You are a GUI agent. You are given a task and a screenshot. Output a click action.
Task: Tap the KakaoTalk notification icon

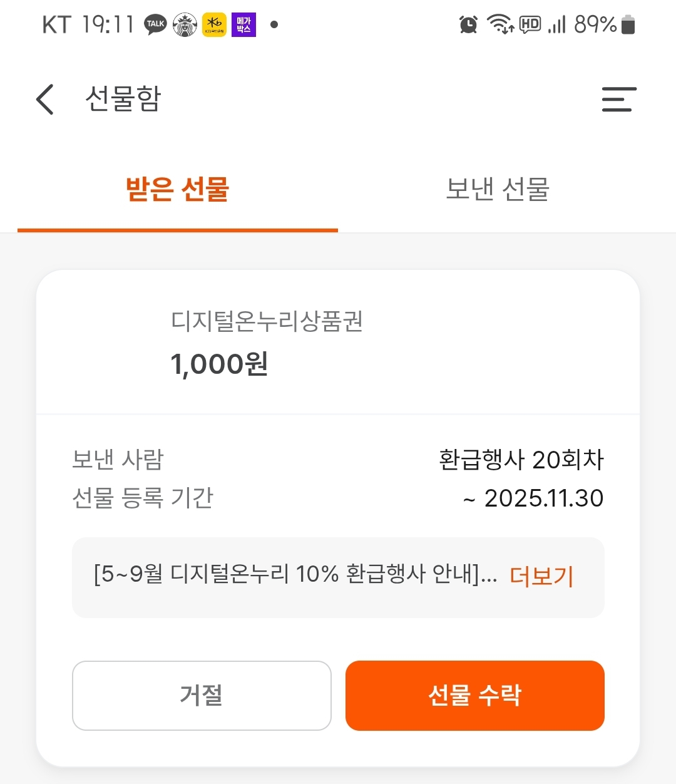[x=155, y=25]
